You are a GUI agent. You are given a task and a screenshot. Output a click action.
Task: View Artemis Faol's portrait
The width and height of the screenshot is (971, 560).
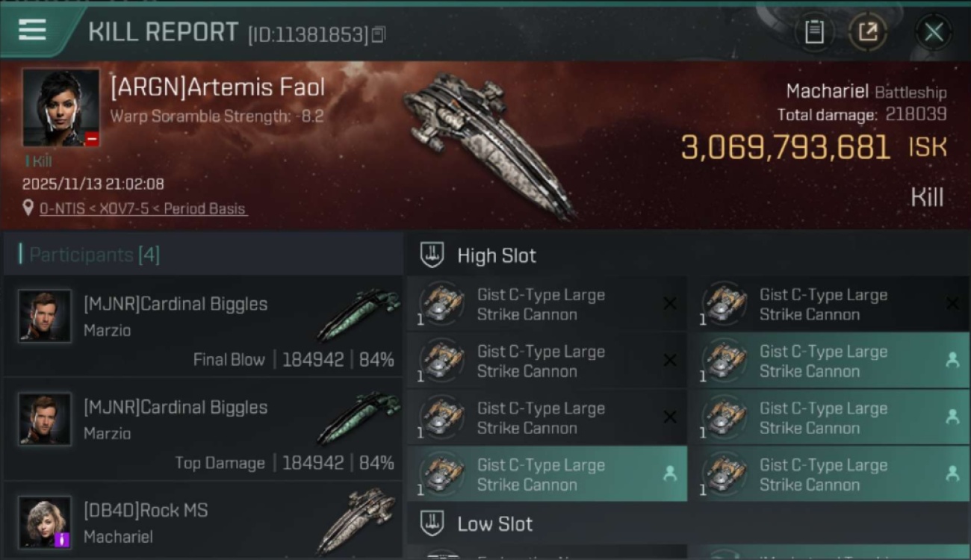[61, 108]
